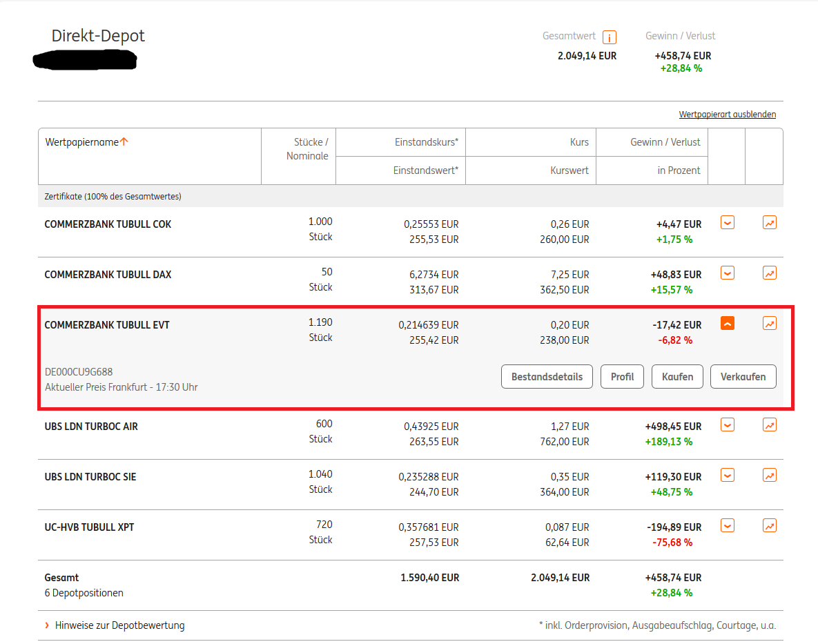
Task: View chart for UBS LDN TURBOC SIE
Action: (769, 476)
